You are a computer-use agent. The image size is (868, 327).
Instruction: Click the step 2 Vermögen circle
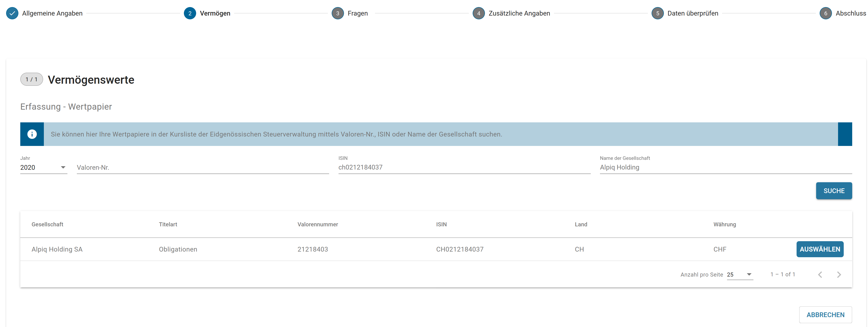190,13
